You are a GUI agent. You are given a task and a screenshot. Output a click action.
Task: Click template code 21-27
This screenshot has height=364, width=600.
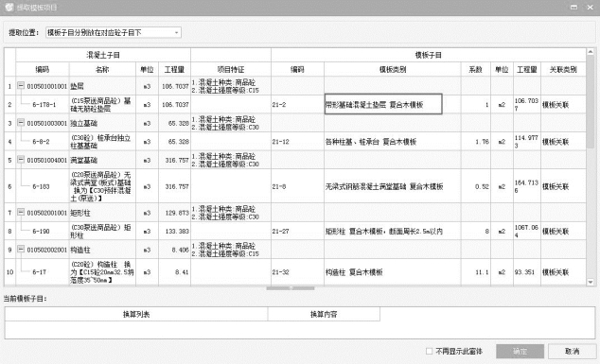pos(280,231)
